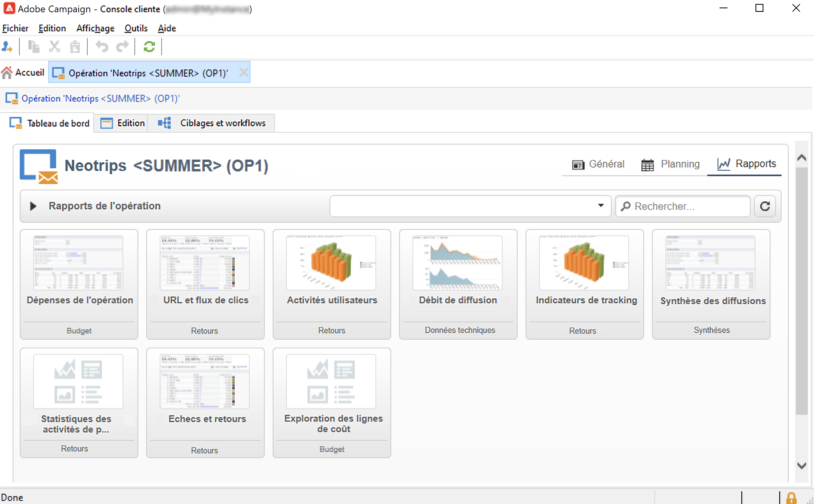
Task: Click the redo arrow in toolbar
Action: [x=122, y=47]
